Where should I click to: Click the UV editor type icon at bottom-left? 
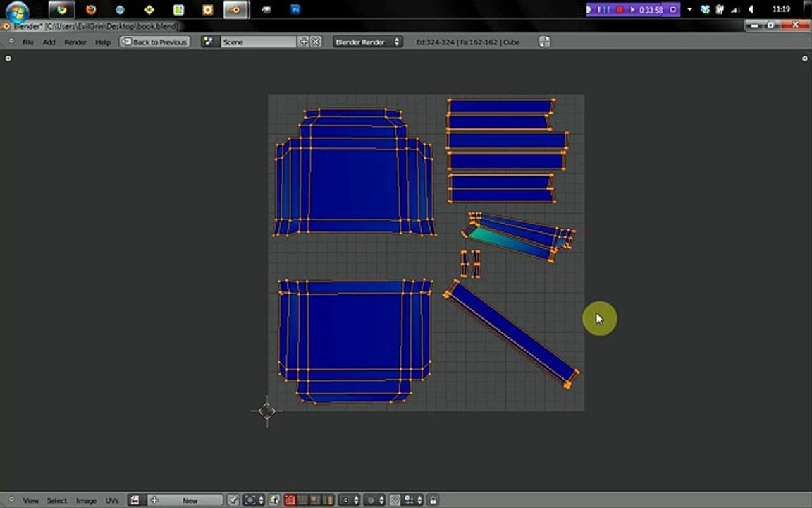click(x=11, y=500)
